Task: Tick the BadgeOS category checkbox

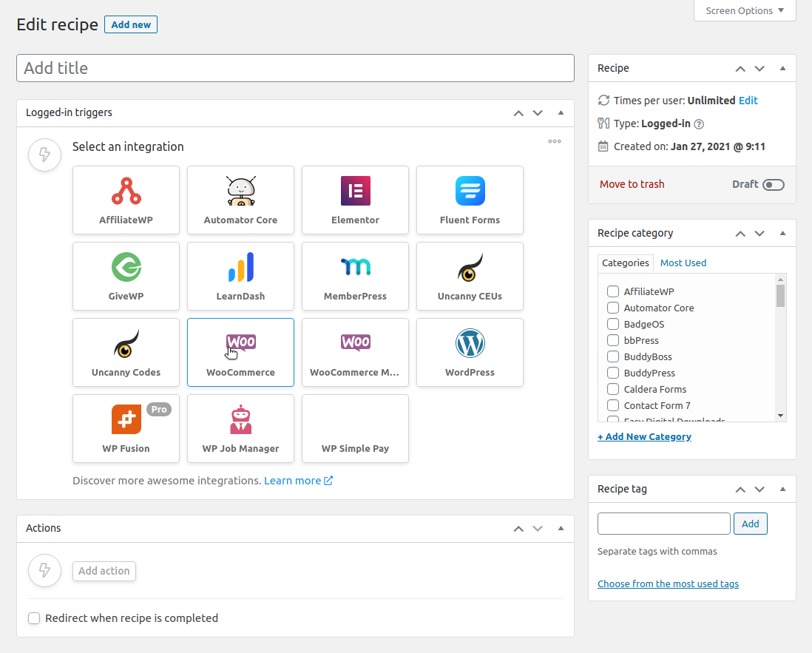Action: (612, 324)
